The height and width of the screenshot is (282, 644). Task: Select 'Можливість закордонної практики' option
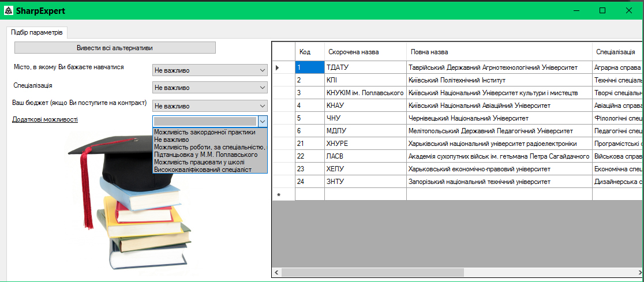[205, 132]
